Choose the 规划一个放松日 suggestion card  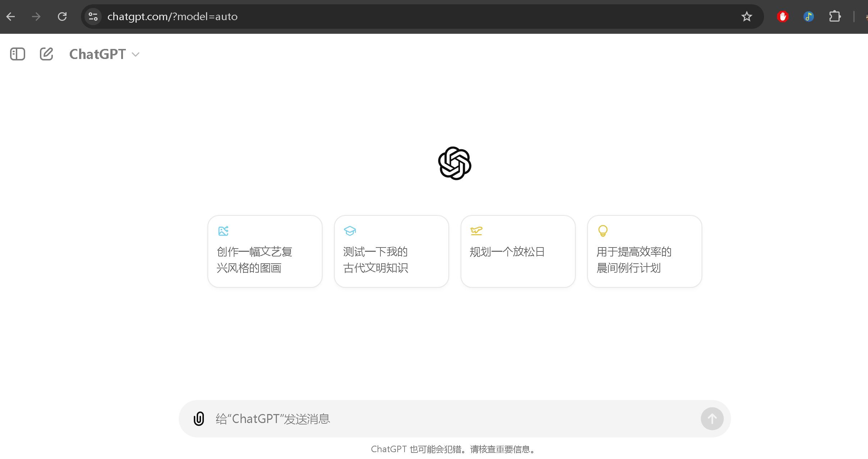[x=518, y=251]
